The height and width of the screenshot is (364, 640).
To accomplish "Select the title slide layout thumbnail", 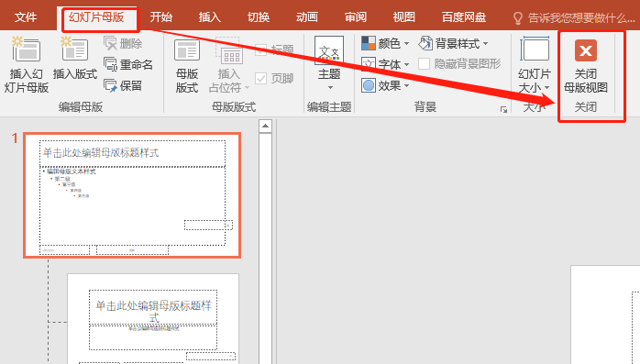I will [x=153, y=319].
